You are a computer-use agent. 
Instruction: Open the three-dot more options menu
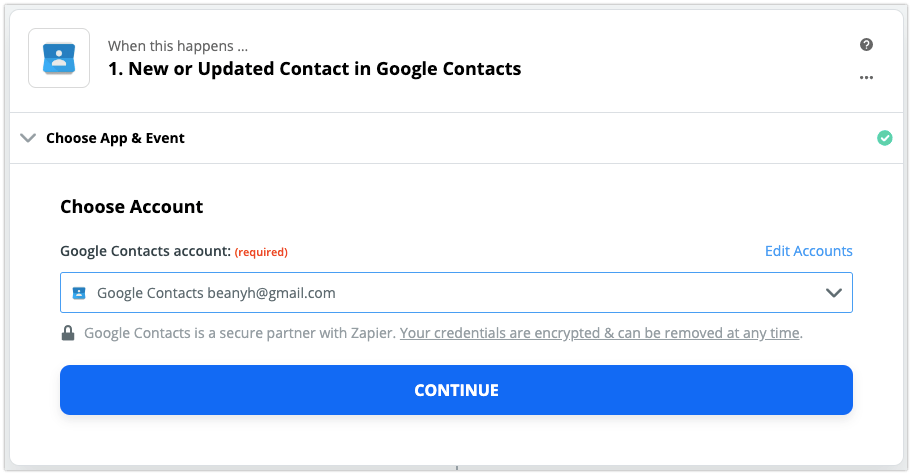[x=866, y=78]
